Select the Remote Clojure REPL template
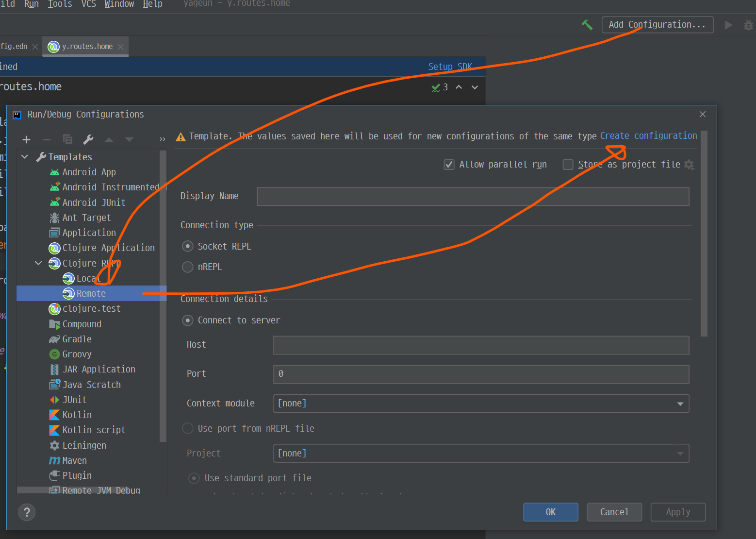Screen dimensions: 756x539 pyautogui.click(x=92, y=293)
